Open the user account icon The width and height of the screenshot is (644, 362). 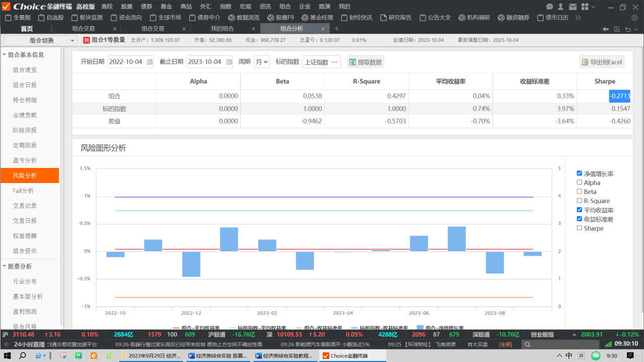point(561,7)
